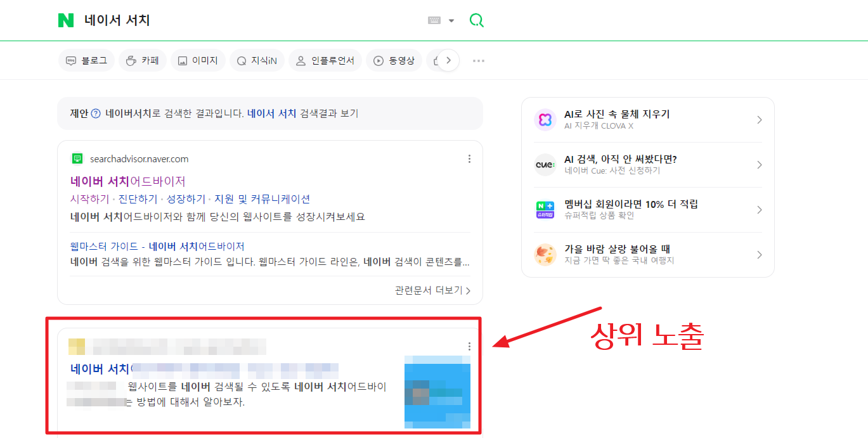
Task: Click the AI 지우개 CLOVA X icon
Action: tap(545, 119)
